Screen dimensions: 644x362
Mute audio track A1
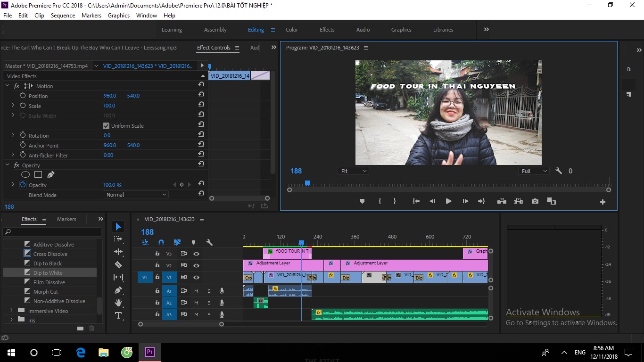[196, 291]
